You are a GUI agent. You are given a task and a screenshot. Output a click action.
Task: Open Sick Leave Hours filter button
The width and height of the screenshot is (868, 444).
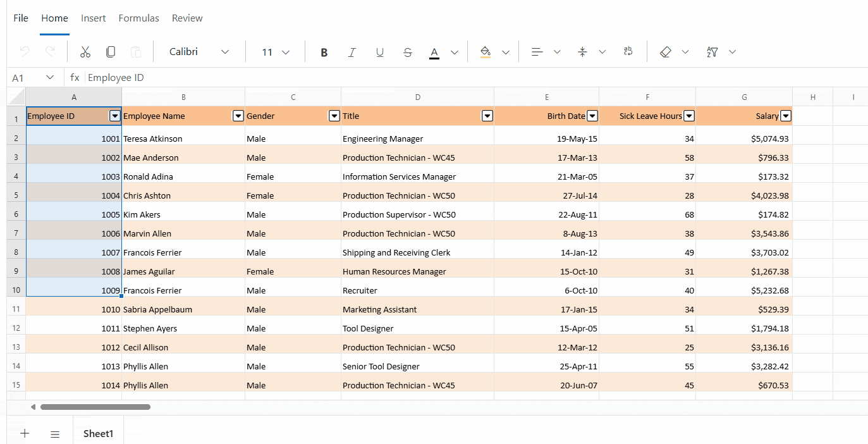coord(689,116)
